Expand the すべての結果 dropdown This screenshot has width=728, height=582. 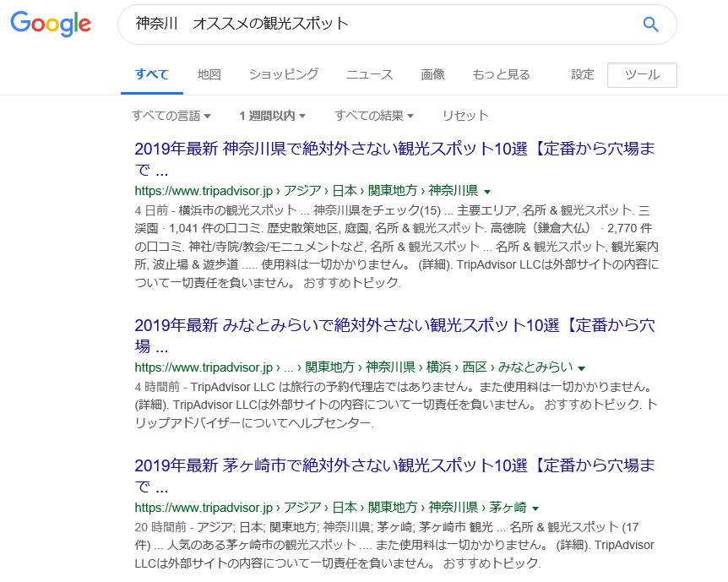(x=374, y=115)
